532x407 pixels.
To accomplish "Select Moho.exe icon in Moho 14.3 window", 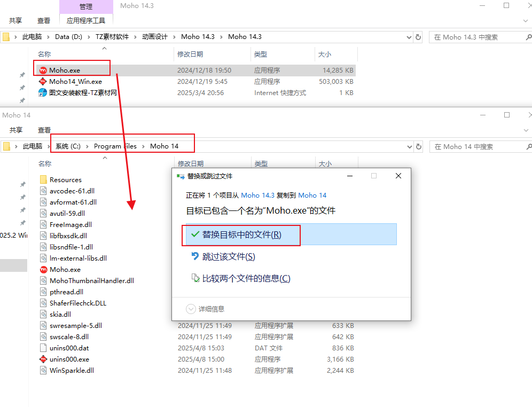I will pos(43,70).
